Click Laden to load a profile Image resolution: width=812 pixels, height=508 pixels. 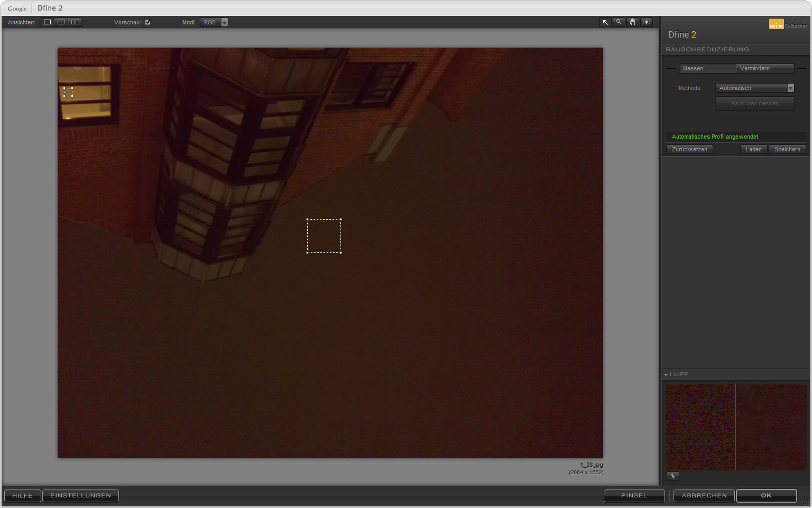[753, 149]
